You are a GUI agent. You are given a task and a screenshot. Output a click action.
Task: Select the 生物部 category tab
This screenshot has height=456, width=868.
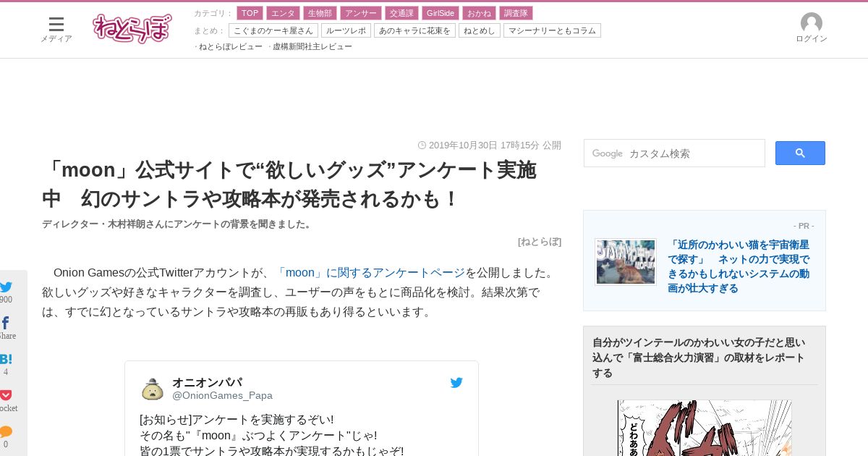pos(320,13)
